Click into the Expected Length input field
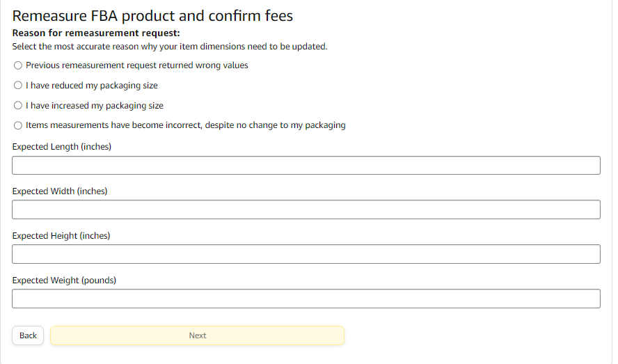Image resolution: width=618 pixels, height=364 pixels. pyautogui.click(x=306, y=166)
